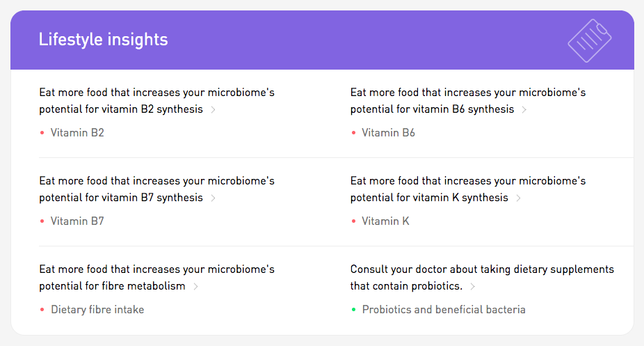Expand the vitamin B7 synthesis chevron arrow
This screenshot has width=644, height=346.
pyautogui.click(x=213, y=198)
